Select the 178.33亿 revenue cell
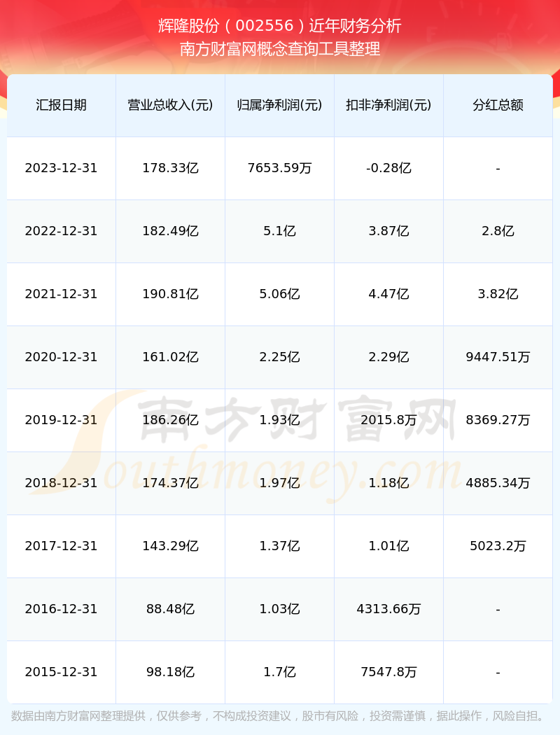The image size is (560, 735). [171, 168]
